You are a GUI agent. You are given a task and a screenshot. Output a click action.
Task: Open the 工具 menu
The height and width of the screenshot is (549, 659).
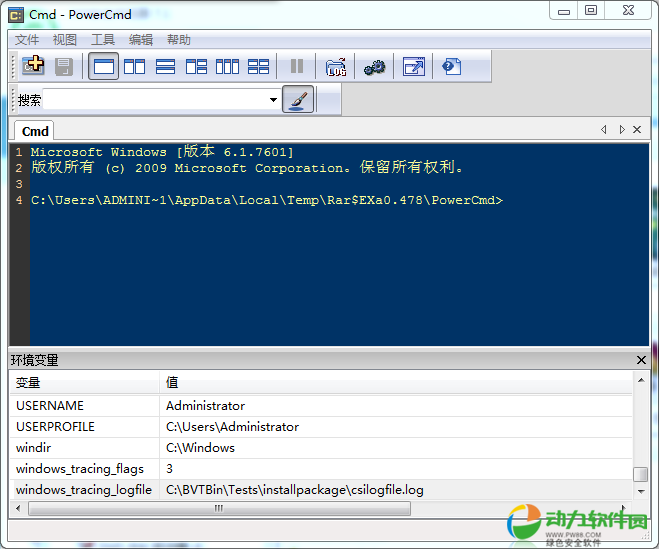point(103,40)
